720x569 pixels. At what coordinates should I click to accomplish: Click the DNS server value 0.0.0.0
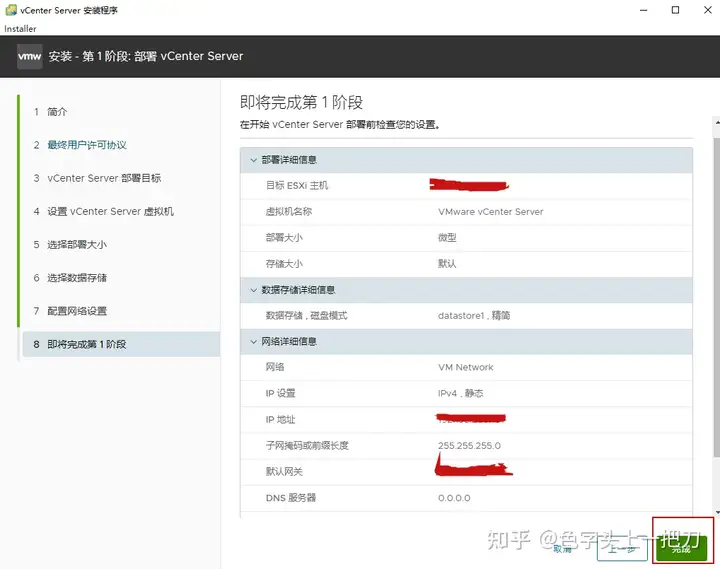coord(454,498)
